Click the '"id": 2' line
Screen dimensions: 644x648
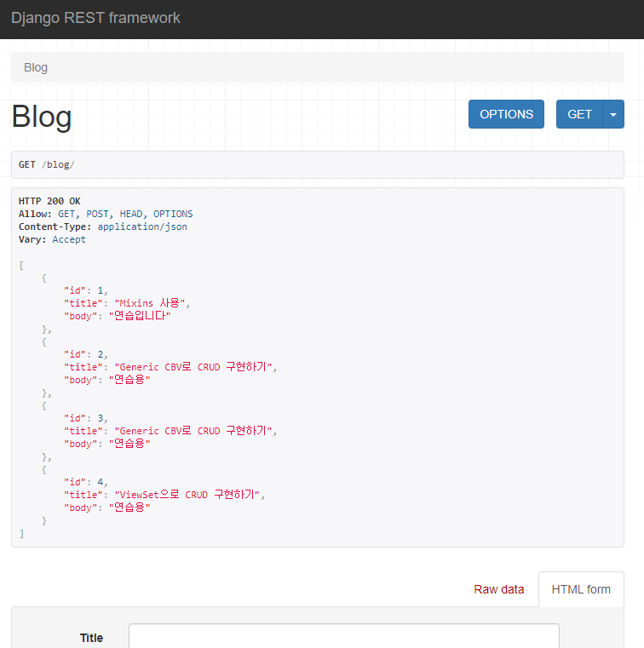[85, 354]
